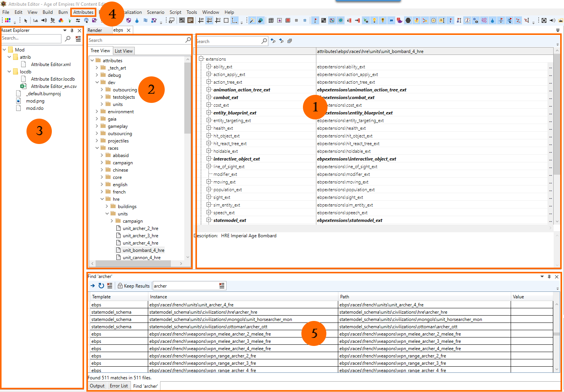Click magnifier icon in Asset Explorer search
This screenshot has height=392, width=564.
click(68, 38)
